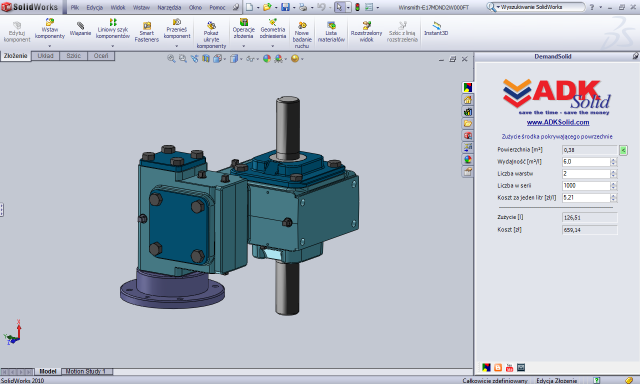The image size is (640, 384).
Task: Activate Przenieś komponent tool
Action: coord(177,29)
